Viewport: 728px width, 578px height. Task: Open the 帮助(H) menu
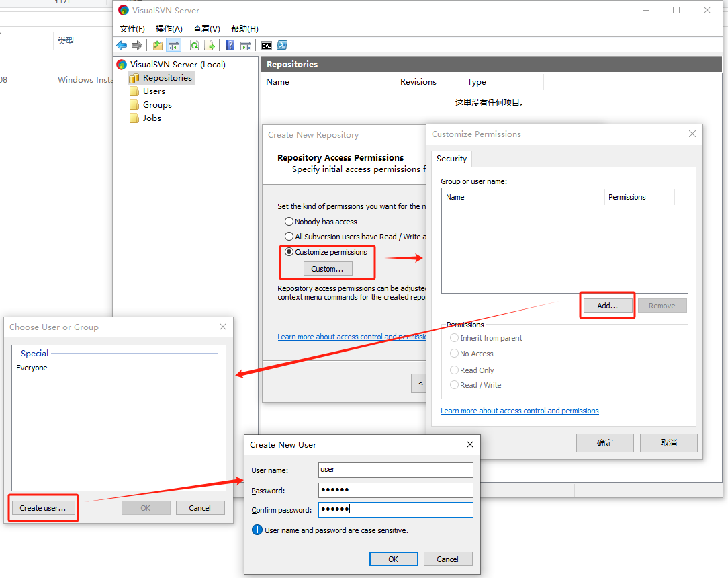click(x=244, y=29)
